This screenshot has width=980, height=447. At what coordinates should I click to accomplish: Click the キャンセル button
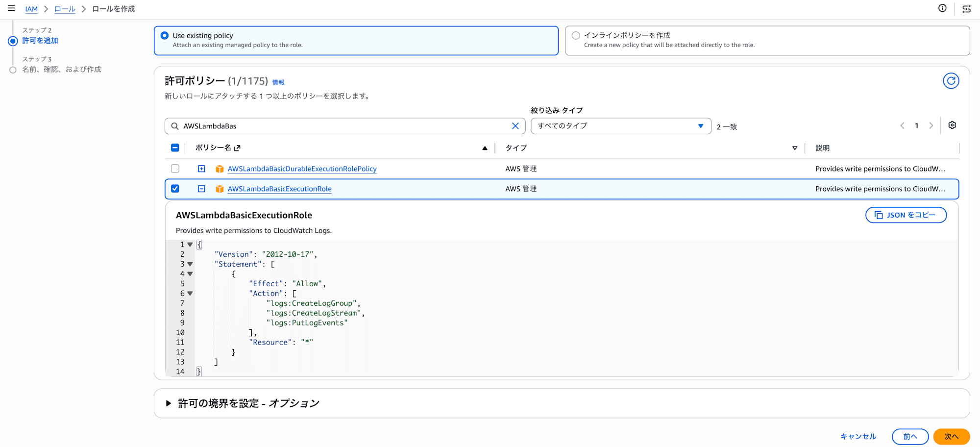[x=858, y=436]
